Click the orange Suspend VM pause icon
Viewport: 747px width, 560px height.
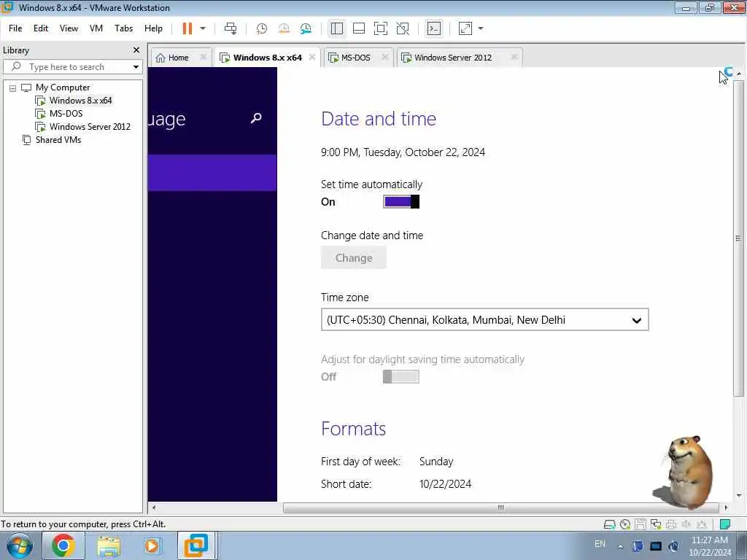point(187,28)
